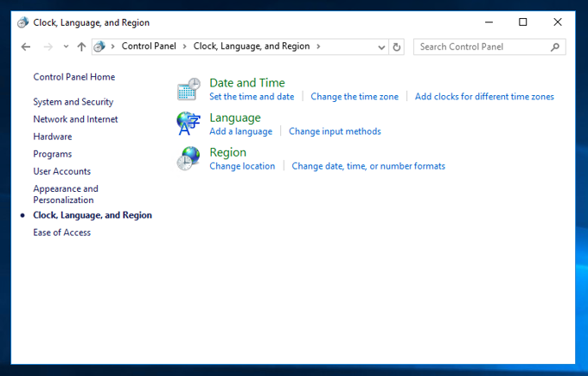Click Change date, time, or number formats
Viewport: 588px width, 376px height.
(368, 166)
